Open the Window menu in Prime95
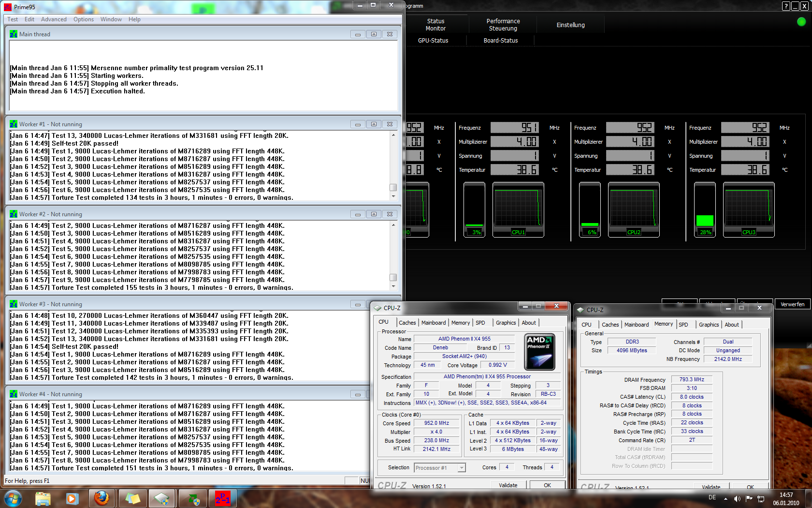The width and height of the screenshot is (812, 508). pos(111,19)
